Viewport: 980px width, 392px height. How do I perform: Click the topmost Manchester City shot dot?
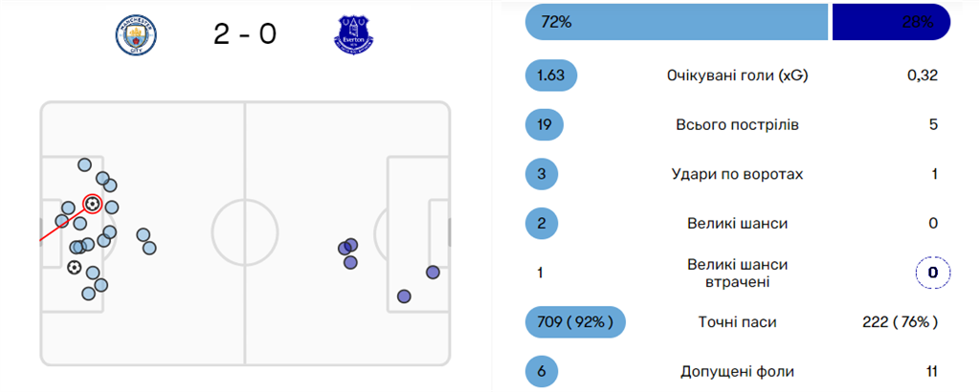(84, 164)
